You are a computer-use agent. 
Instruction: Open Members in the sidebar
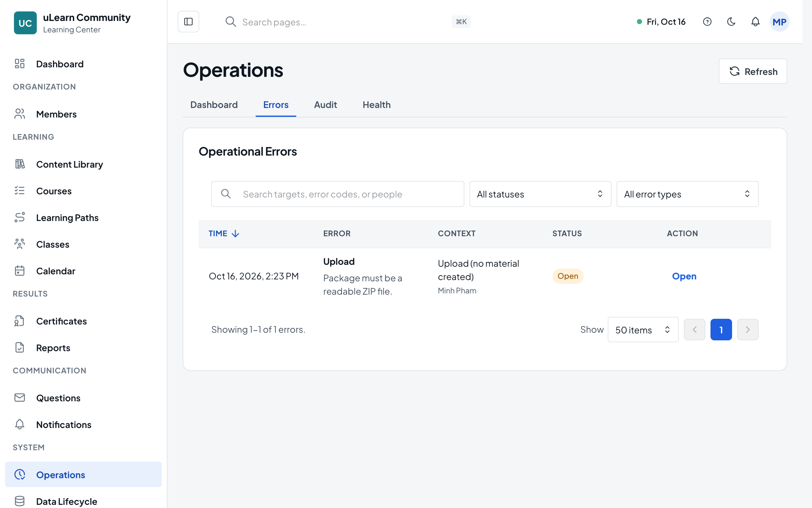pos(83,114)
